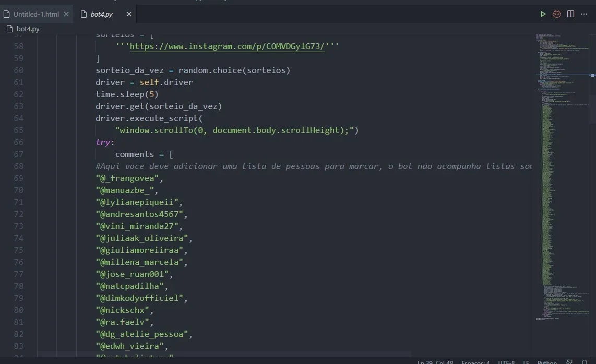Open the Instagram URL link in code
Viewport: 596px width, 364px height.
click(x=227, y=46)
